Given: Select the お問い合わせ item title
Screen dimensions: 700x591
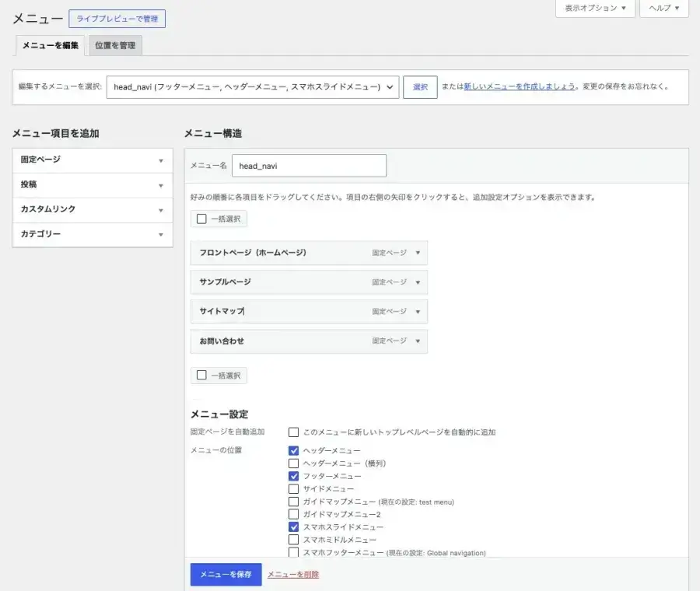Looking at the screenshot, I should pyautogui.click(x=222, y=341).
